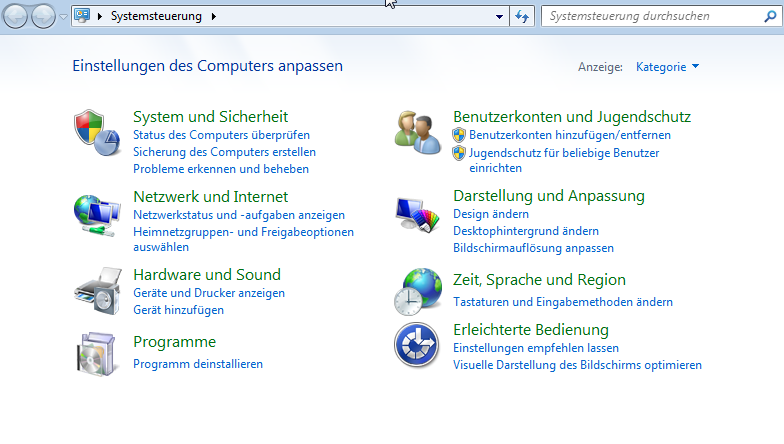The image size is (784, 444).
Task: Open the Hardware und Sound printer icon
Action: (98, 291)
